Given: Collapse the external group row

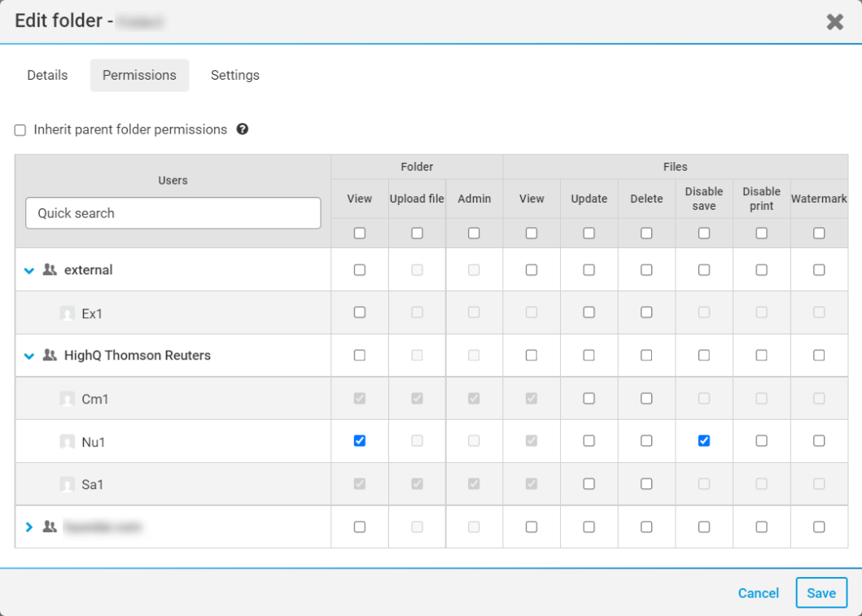Looking at the screenshot, I should 29,270.
